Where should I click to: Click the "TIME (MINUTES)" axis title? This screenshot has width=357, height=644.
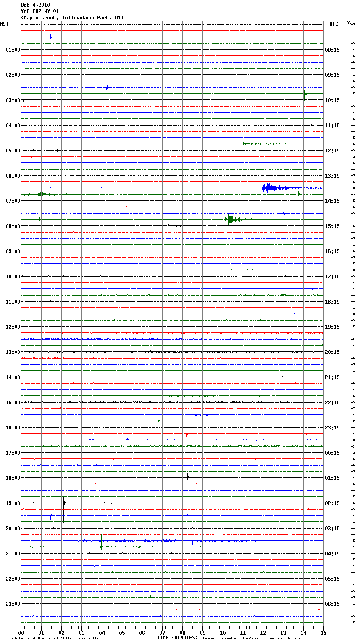point(177,638)
